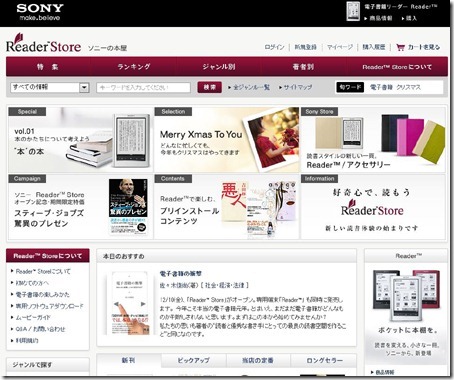Open the 全ジャンル一覧 link

(251, 87)
